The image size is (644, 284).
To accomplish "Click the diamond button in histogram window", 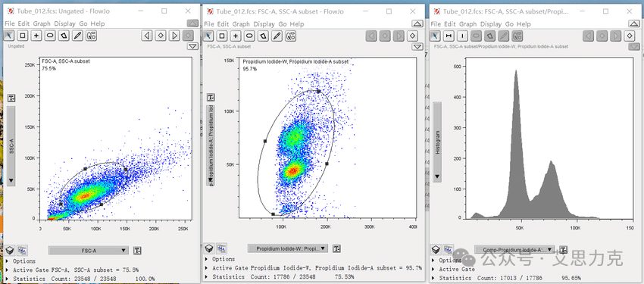I will coord(629,36).
